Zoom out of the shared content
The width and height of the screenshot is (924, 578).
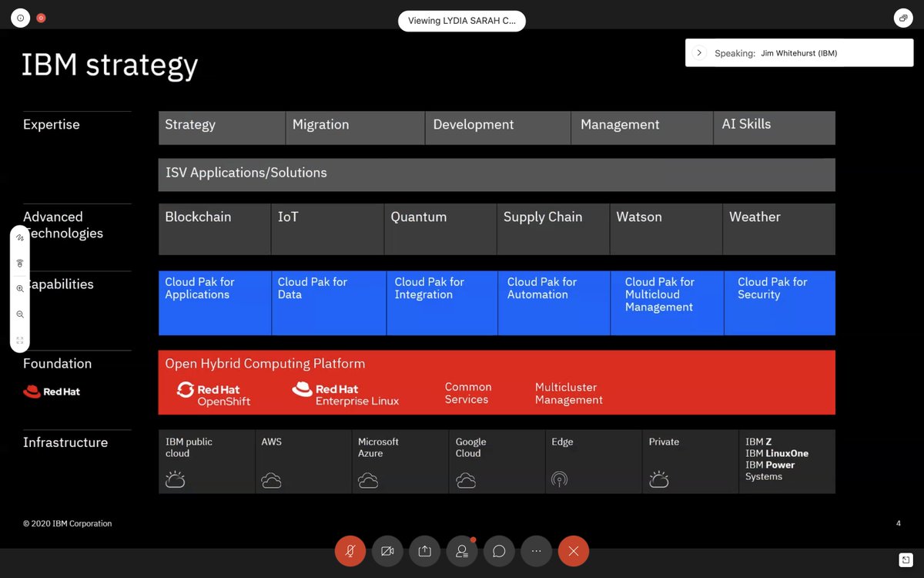click(x=20, y=314)
